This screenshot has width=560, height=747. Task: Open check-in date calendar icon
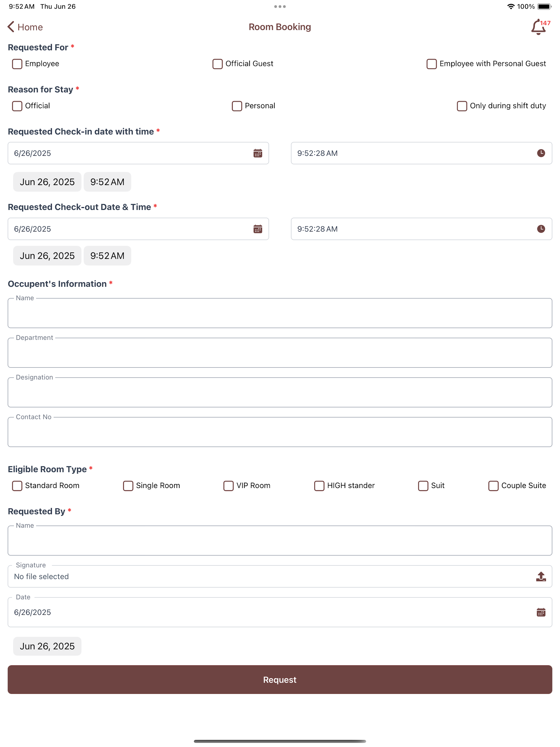coord(258,153)
